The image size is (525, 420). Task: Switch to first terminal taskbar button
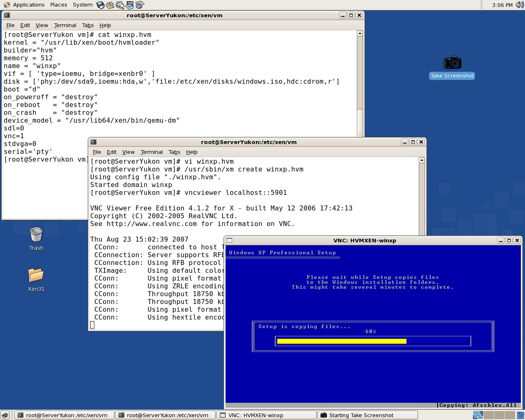pyautogui.click(x=64, y=415)
